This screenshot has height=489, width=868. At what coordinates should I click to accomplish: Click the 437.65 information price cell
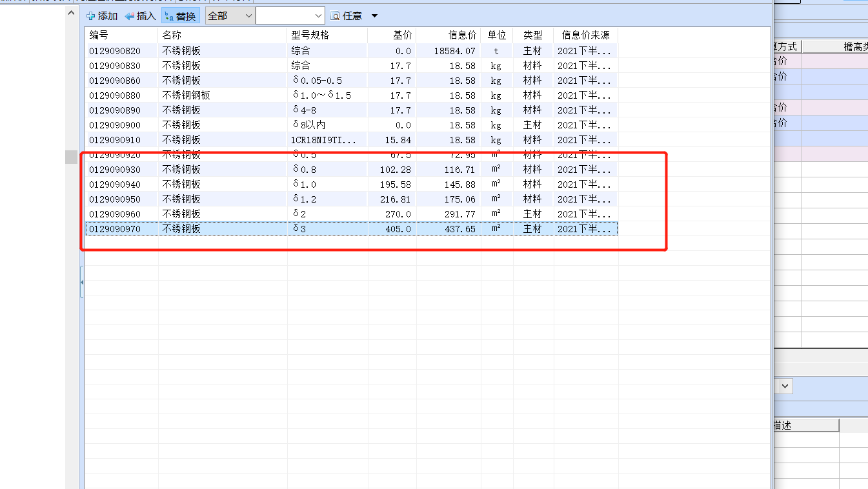coord(449,229)
